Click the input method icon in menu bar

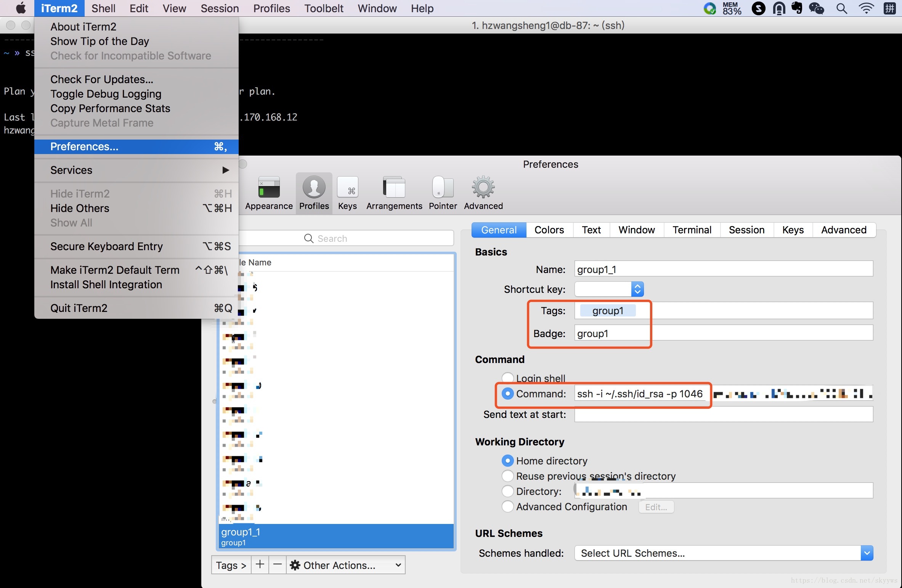(x=890, y=8)
